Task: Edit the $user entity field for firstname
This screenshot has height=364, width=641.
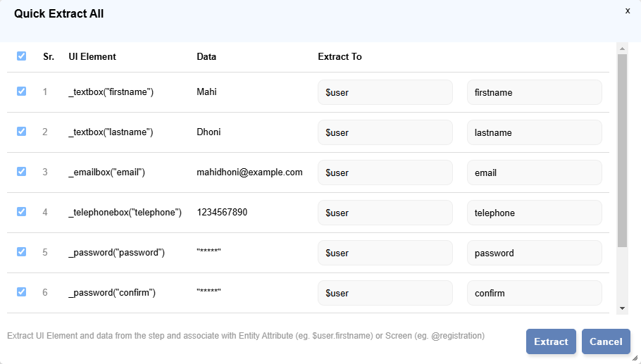Action: pos(385,92)
